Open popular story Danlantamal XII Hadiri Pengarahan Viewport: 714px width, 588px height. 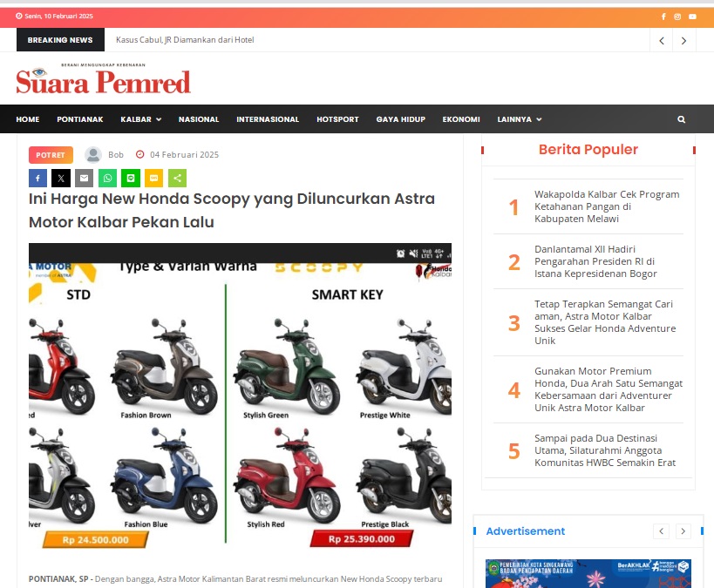[595, 261]
